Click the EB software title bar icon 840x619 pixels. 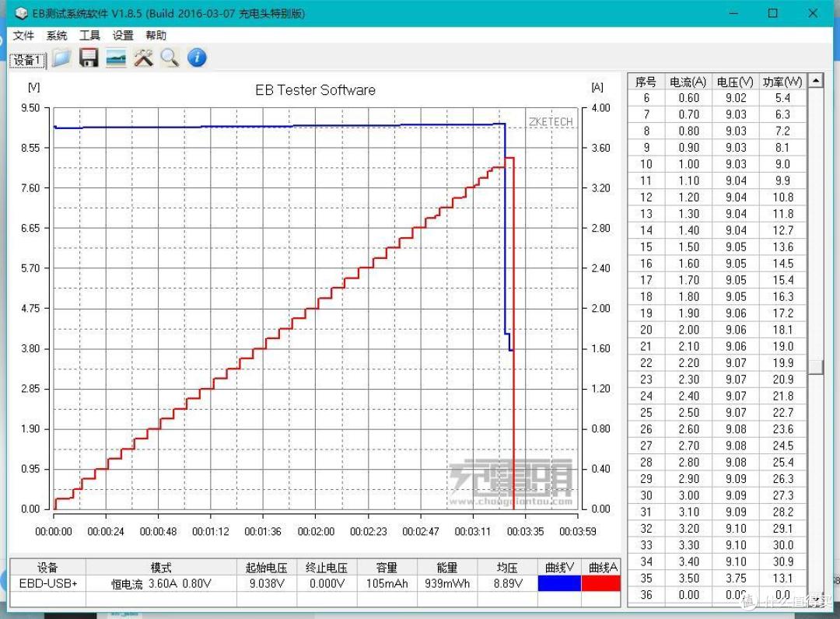21,13
